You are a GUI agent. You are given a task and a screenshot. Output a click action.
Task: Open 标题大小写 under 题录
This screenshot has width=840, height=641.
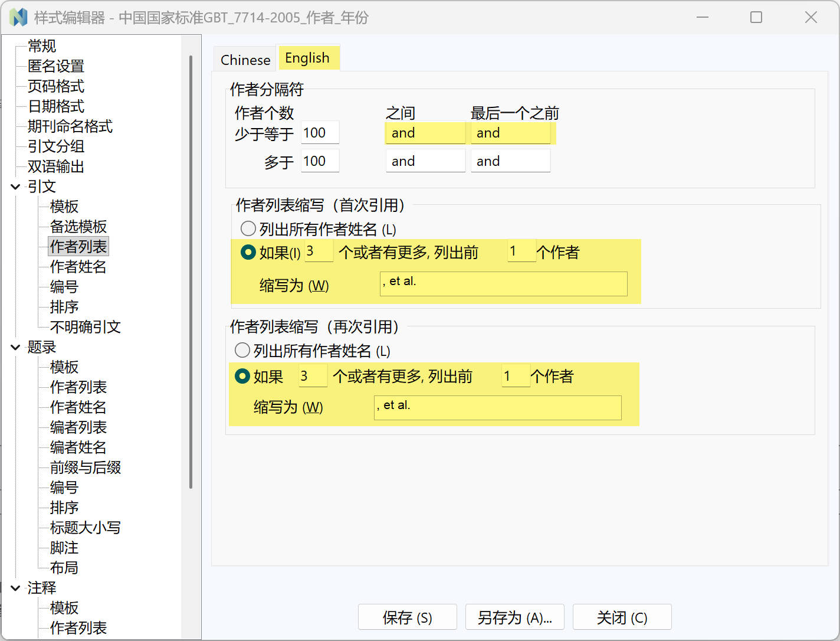tap(85, 528)
